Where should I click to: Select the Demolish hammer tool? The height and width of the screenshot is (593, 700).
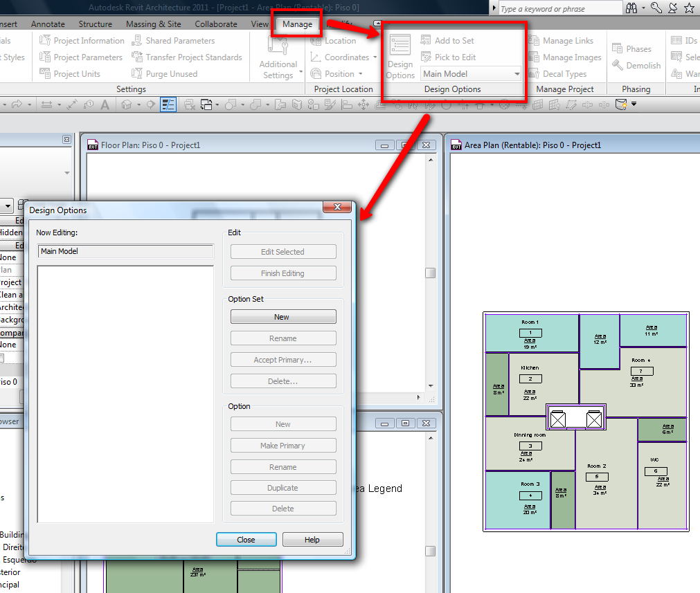(636, 65)
